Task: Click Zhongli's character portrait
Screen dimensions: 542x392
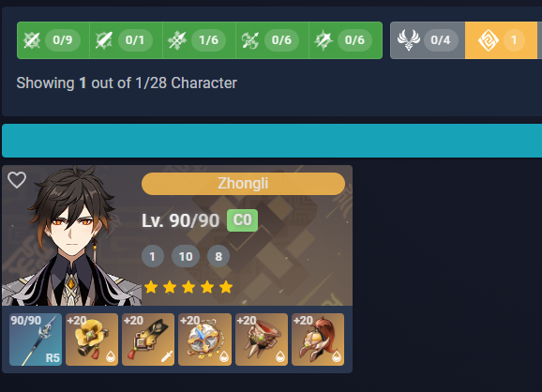Action: point(72,235)
